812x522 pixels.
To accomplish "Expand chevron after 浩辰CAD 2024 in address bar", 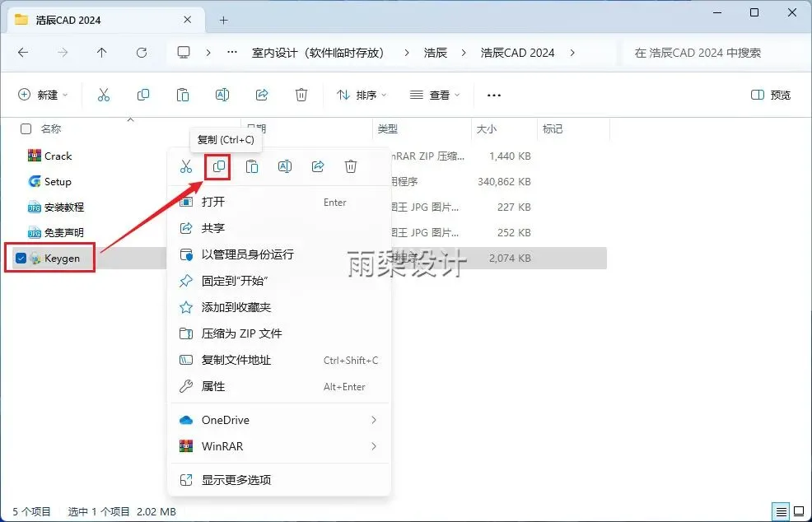I will [x=572, y=53].
